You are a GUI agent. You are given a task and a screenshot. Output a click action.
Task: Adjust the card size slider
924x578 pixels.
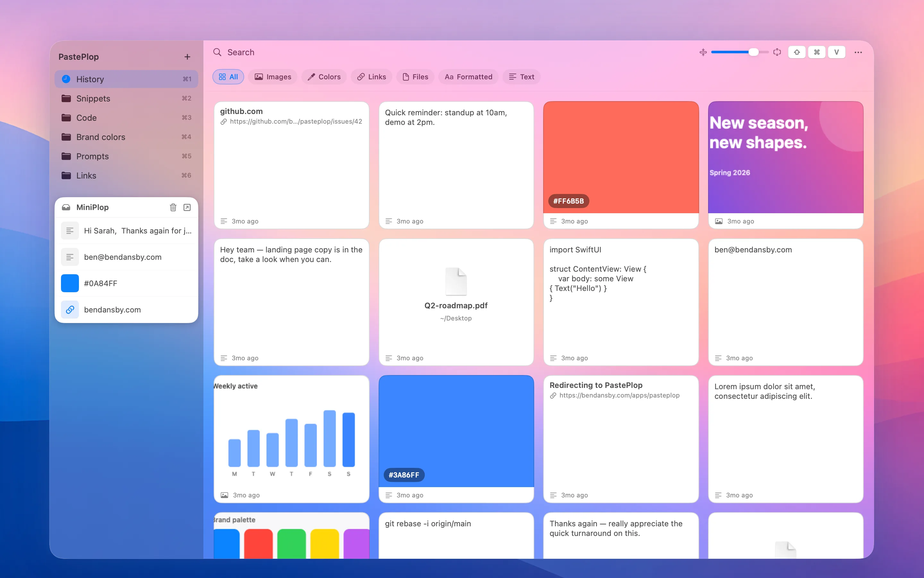pos(740,52)
